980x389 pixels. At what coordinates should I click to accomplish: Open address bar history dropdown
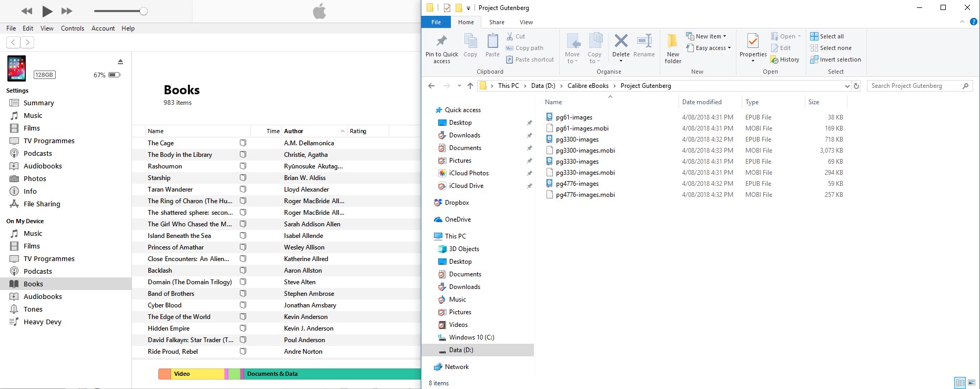tap(847, 86)
